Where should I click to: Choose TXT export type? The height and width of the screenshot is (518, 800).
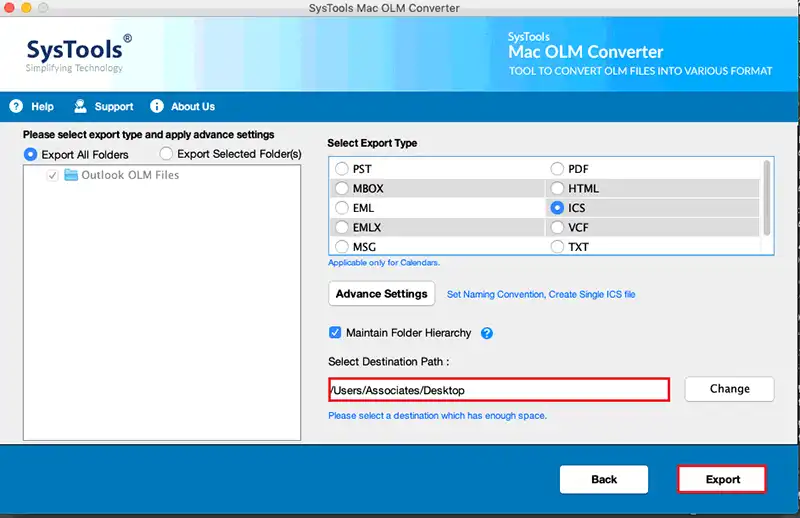pyautogui.click(x=557, y=246)
